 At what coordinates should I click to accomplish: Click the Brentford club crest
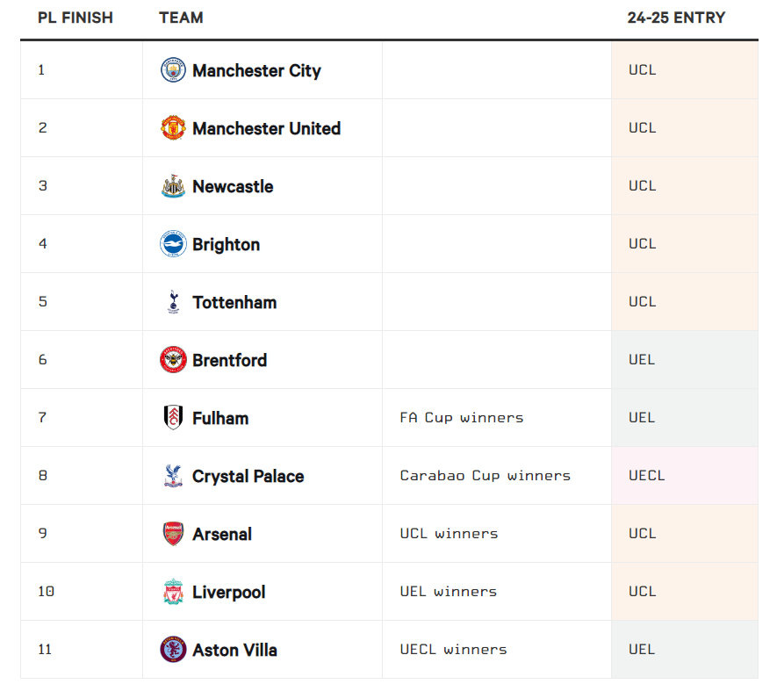coord(173,360)
